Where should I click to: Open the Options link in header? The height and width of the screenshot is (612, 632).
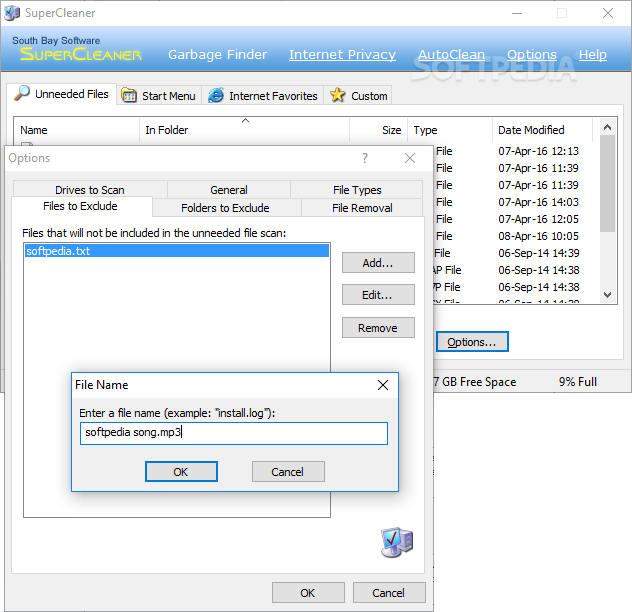(x=532, y=54)
